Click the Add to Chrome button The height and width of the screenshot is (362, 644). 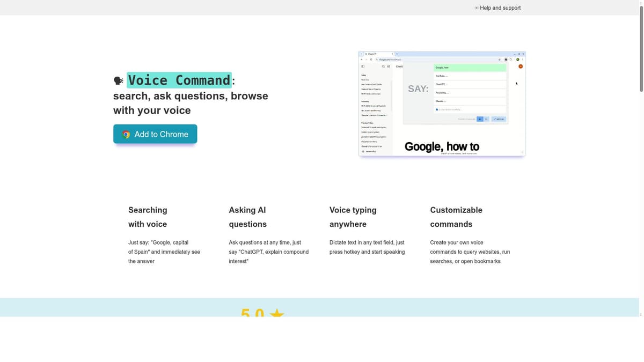pyautogui.click(x=155, y=134)
